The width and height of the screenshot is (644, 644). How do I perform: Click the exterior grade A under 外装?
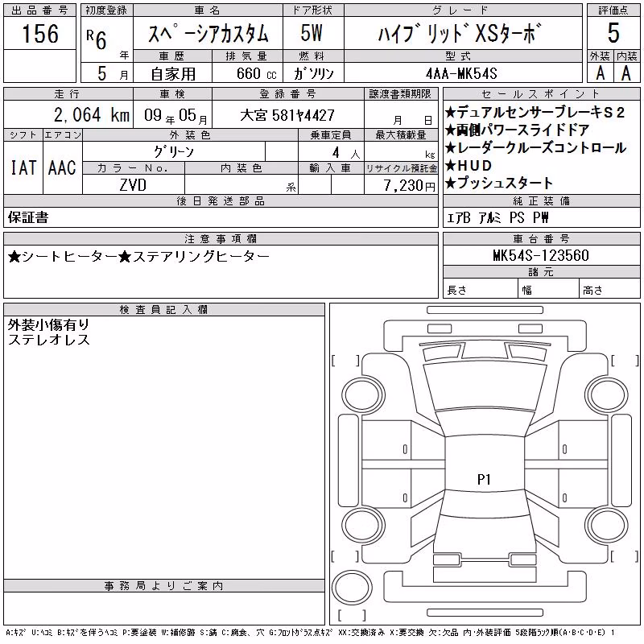(x=600, y=73)
